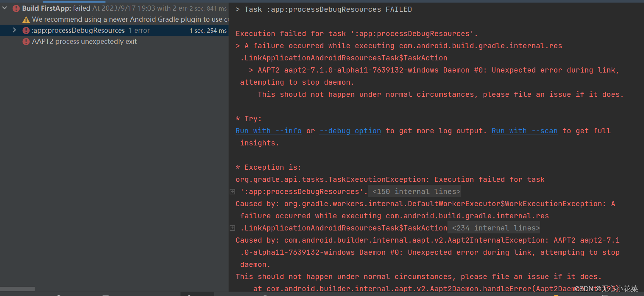Click the Aapt2InternalException 'Caused by' line
The image size is (644, 296).
coord(428,240)
